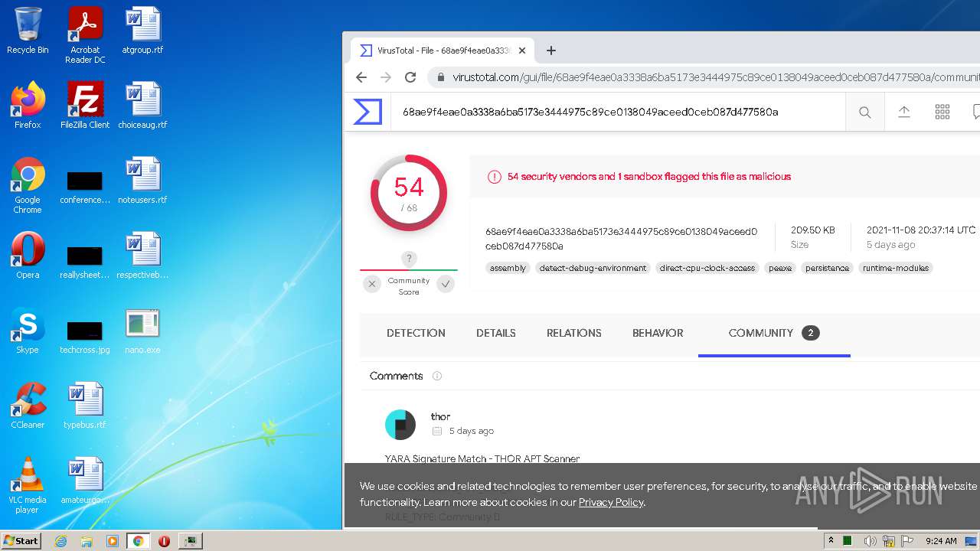Screen dimensions: 980x551
Task: Open the Windows Start menu
Action: 21,540
